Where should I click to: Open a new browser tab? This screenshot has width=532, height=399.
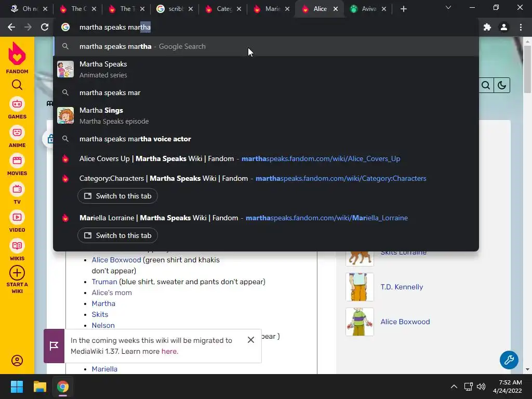coord(403,9)
